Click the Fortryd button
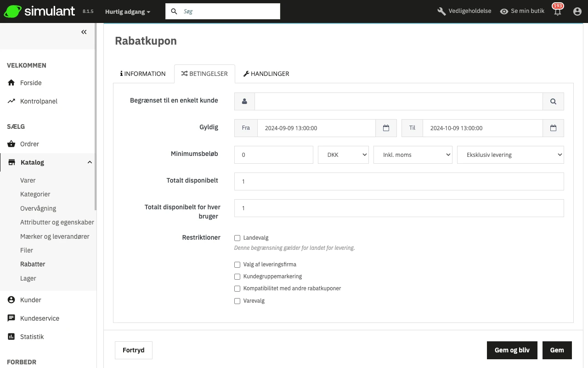 click(x=134, y=350)
